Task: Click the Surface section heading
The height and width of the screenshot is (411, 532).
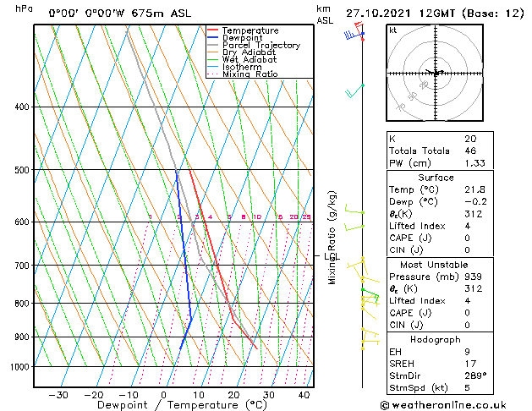Action: [x=436, y=178]
